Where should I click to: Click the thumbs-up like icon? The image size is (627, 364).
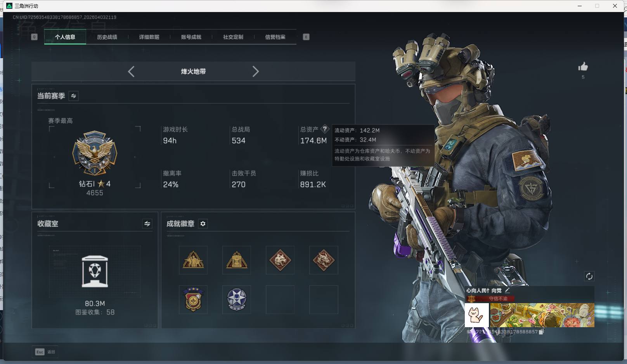(583, 67)
